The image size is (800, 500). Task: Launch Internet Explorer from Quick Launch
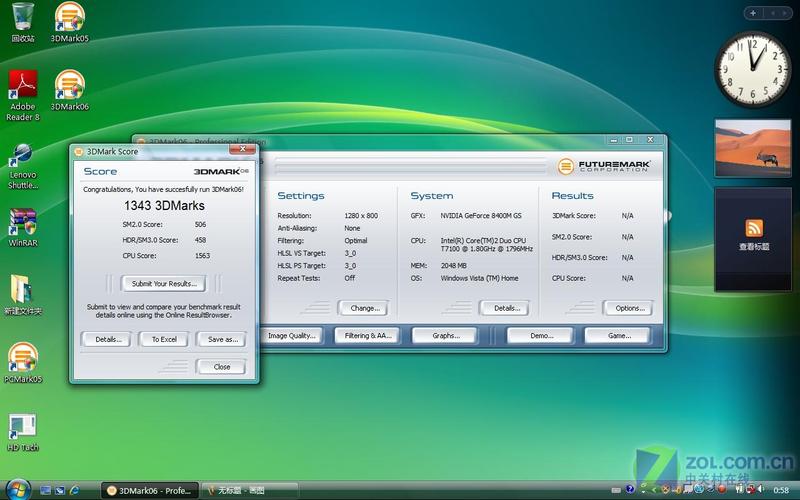pyautogui.click(x=74, y=491)
